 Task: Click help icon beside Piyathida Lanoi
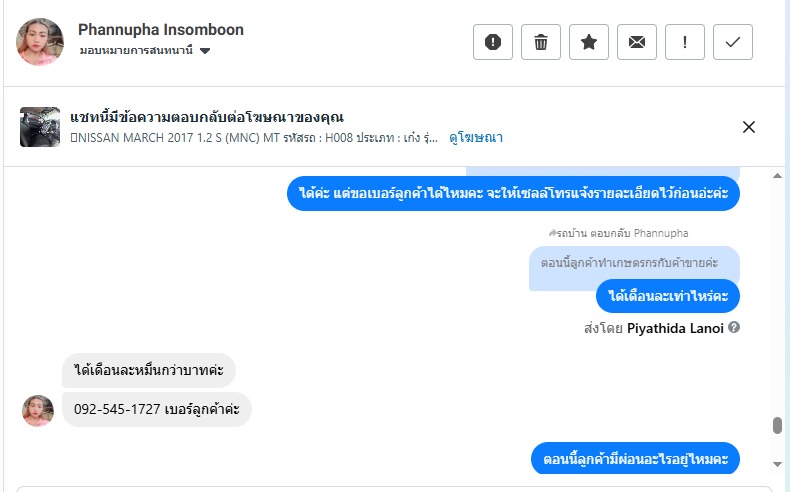coord(734,327)
